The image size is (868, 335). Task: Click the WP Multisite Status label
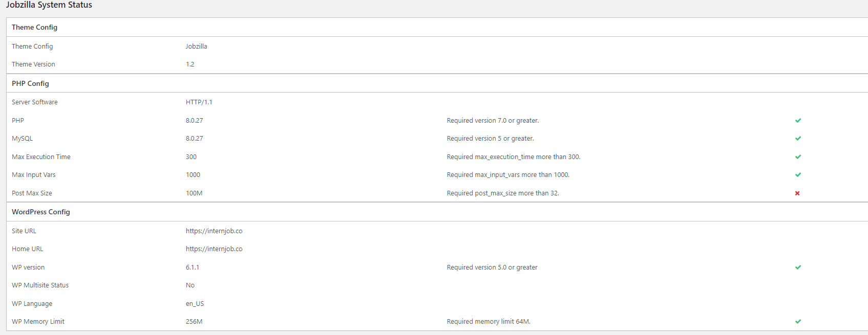(x=40, y=285)
